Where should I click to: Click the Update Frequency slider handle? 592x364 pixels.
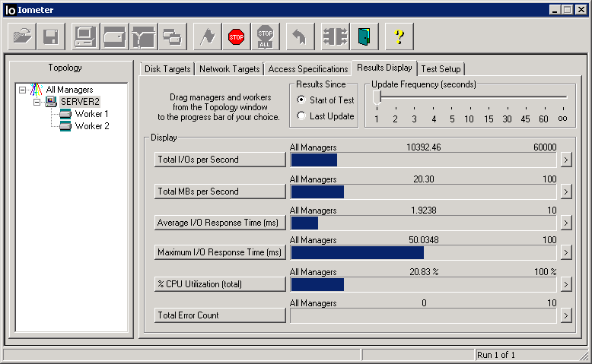[377, 97]
